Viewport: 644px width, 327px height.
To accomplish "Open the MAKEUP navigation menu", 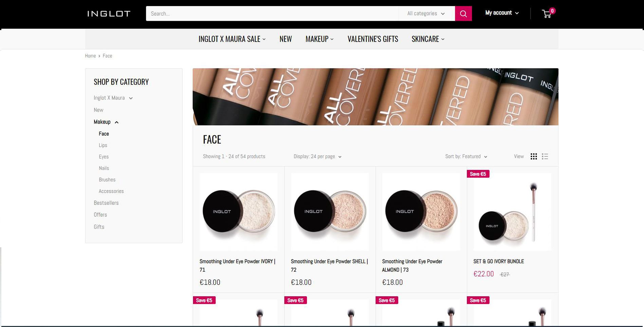I will 319,39.
